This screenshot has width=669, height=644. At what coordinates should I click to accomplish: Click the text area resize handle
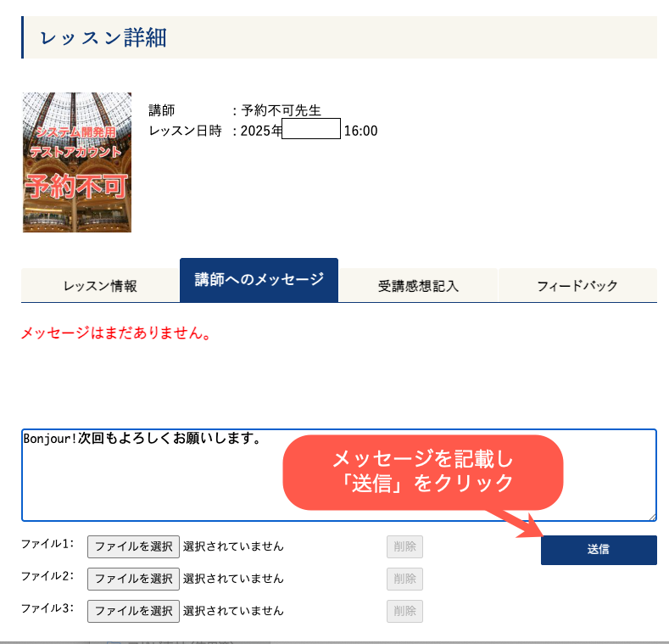click(652, 517)
